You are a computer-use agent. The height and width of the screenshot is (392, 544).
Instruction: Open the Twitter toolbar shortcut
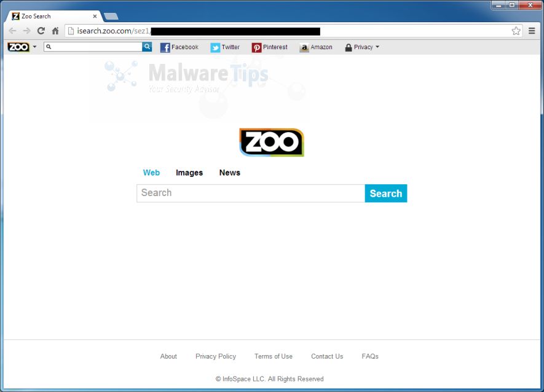(225, 47)
